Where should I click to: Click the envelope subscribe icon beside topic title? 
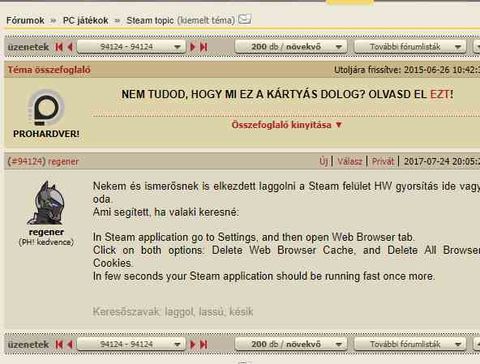245,19
